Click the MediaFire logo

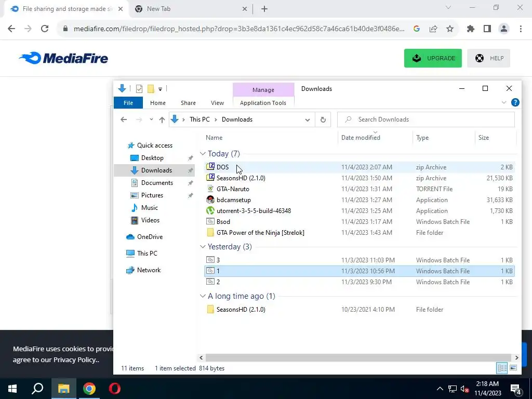tap(63, 58)
